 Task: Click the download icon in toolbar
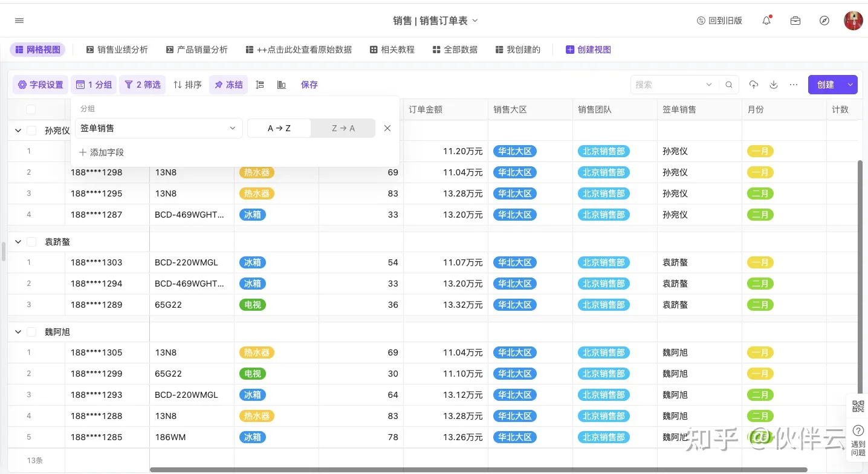(774, 85)
